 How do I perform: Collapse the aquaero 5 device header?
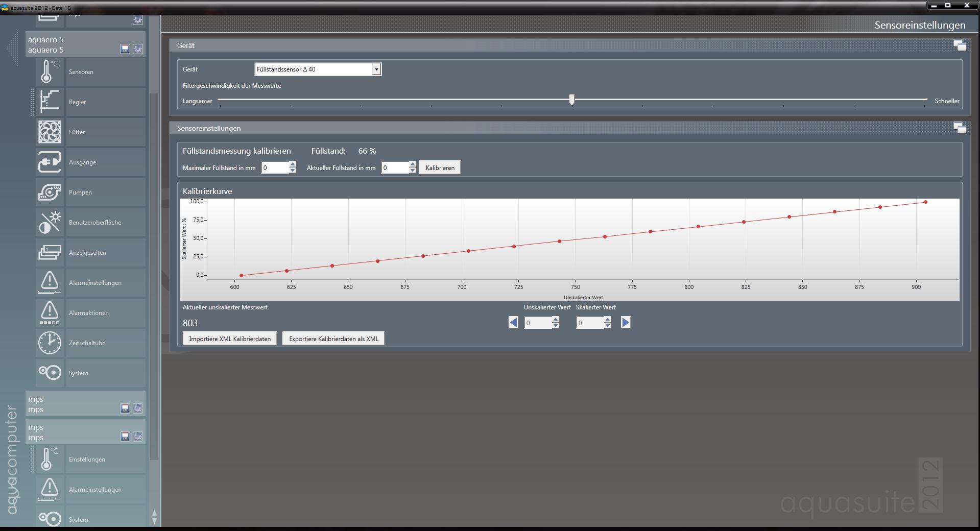(x=71, y=44)
